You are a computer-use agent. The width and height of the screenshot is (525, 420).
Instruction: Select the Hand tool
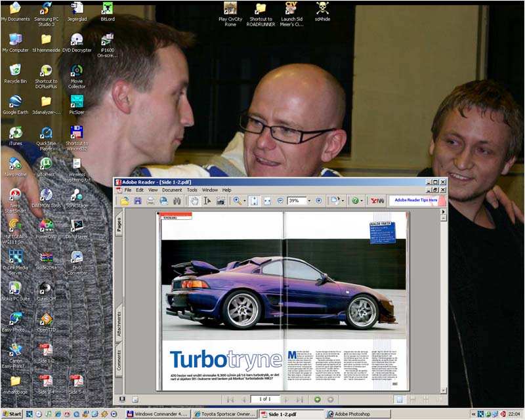coord(195,201)
